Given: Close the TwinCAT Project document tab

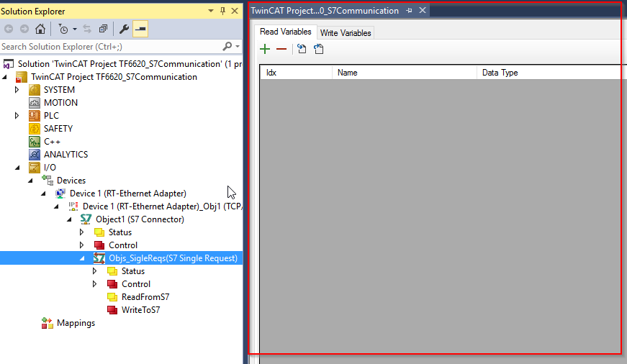Looking at the screenshot, I should pyautogui.click(x=423, y=10).
